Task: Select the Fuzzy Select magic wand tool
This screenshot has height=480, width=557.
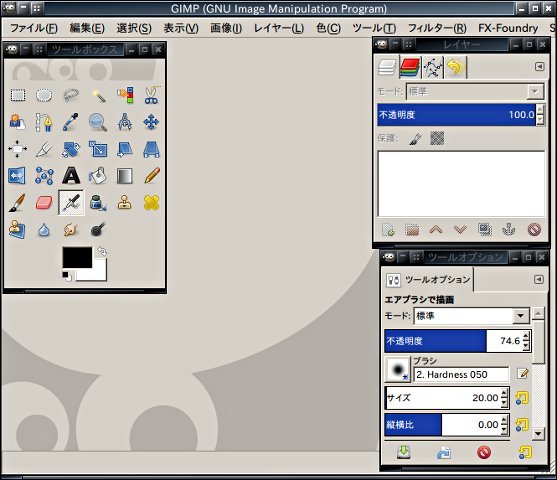Action: (98, 95)
